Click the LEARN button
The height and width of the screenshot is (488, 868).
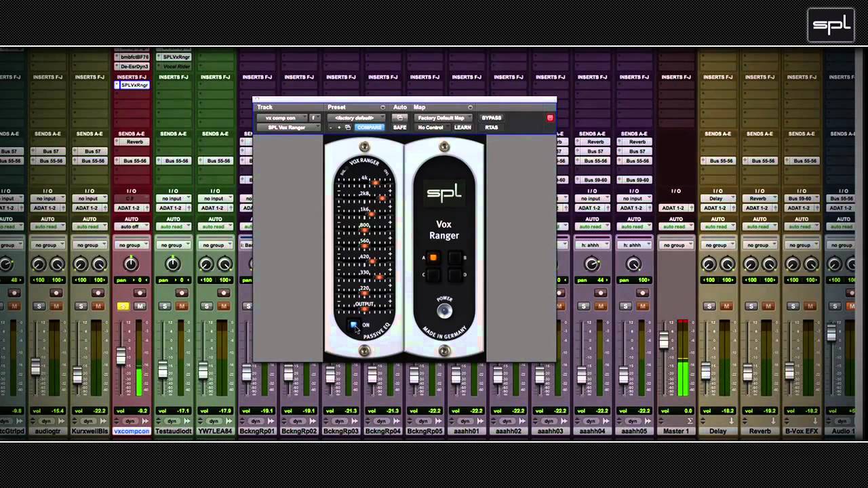click(x=462, y=127)
